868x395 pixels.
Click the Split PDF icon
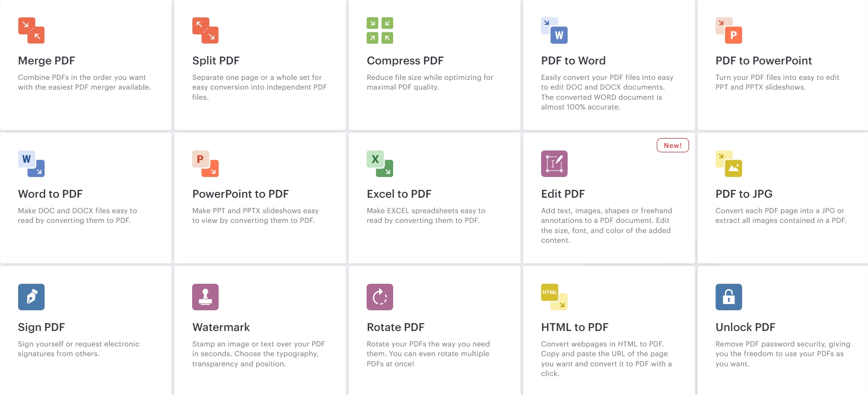(x=205, y=30)
